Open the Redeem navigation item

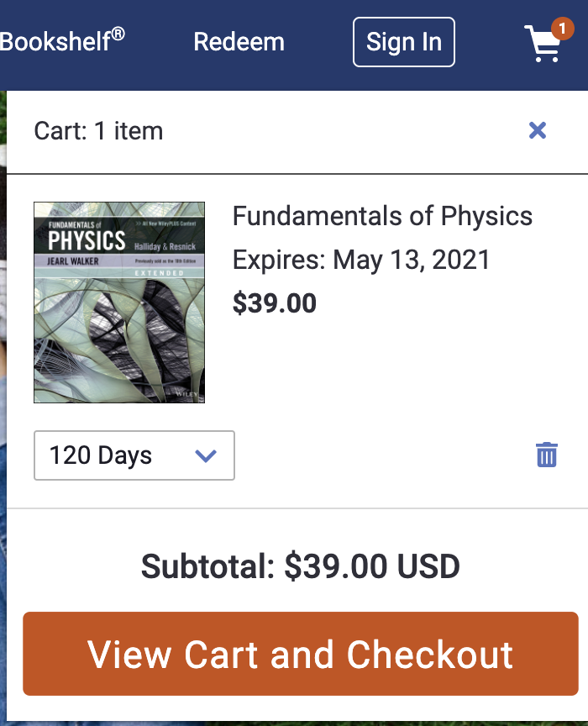[239, 42]
